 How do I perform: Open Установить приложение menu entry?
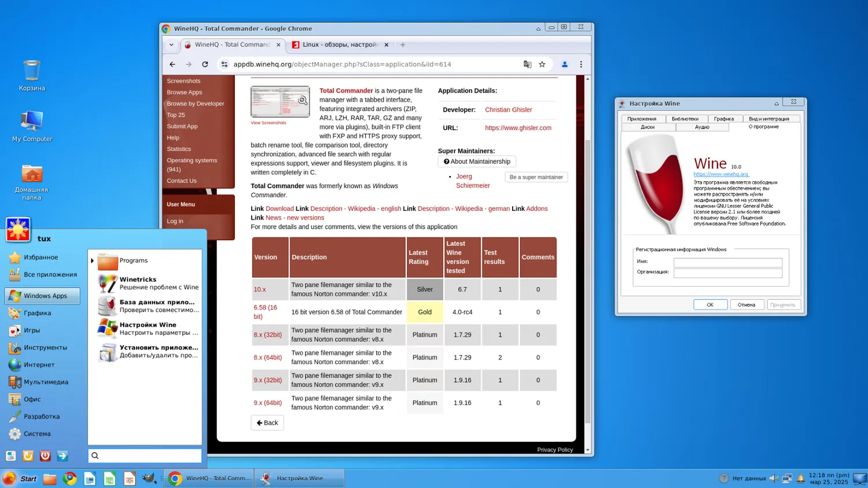pyautogui.click(x=149, y=351)
